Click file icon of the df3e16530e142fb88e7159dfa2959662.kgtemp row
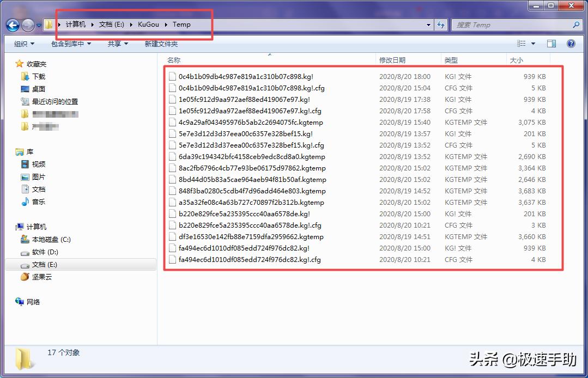The image size is (588, 378). tap(173, 237)
